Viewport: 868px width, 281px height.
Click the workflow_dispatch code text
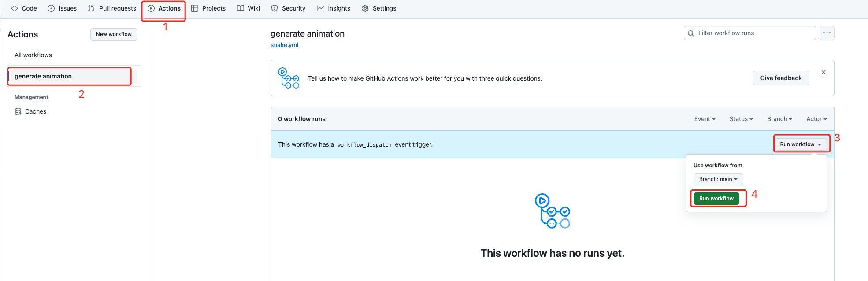pyautogui.click(x=364, y=144)
